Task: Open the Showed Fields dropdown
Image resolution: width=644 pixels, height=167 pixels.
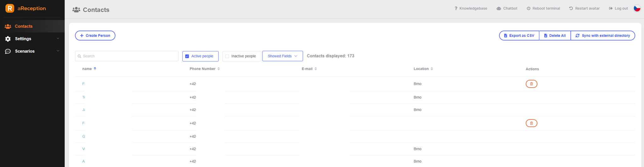Action: pyautogui.click(x=282, y=56)
